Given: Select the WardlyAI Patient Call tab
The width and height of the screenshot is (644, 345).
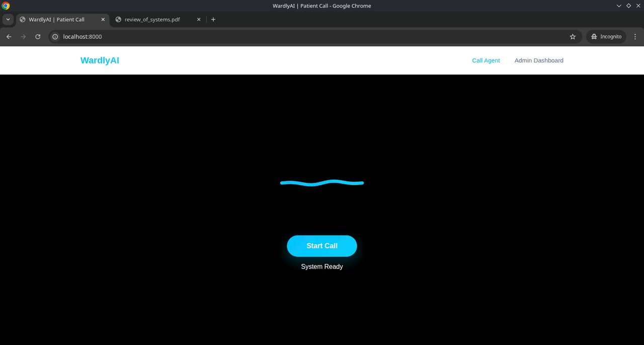Looking at the screenshot, I should (62, 20).
